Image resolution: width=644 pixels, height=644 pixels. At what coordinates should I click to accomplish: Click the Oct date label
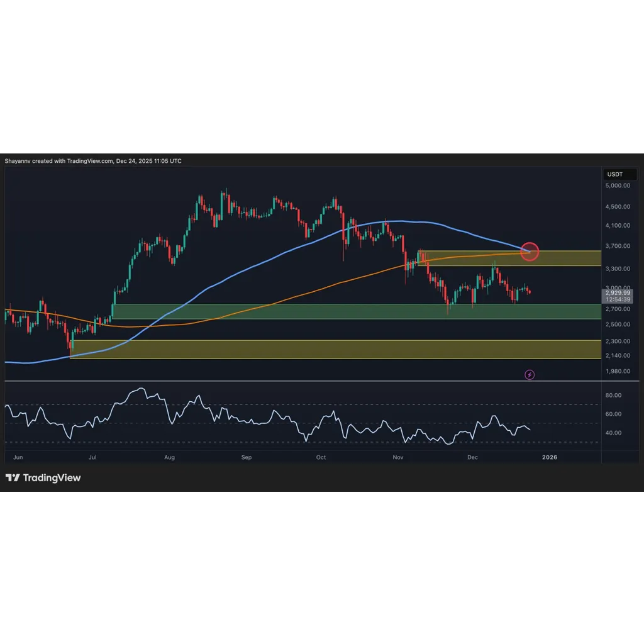(x=321, y=457)
